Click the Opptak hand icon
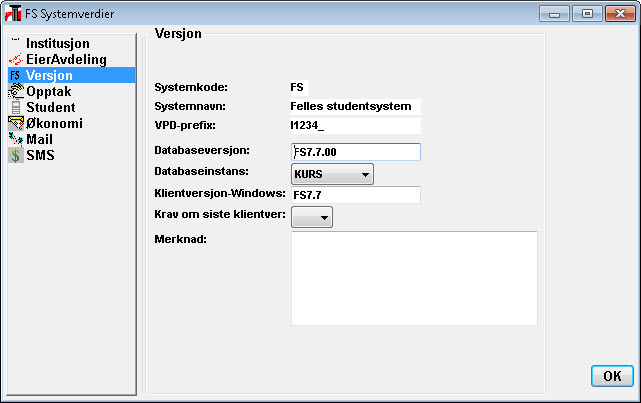The image size is (641, 403). pos(16,91)
